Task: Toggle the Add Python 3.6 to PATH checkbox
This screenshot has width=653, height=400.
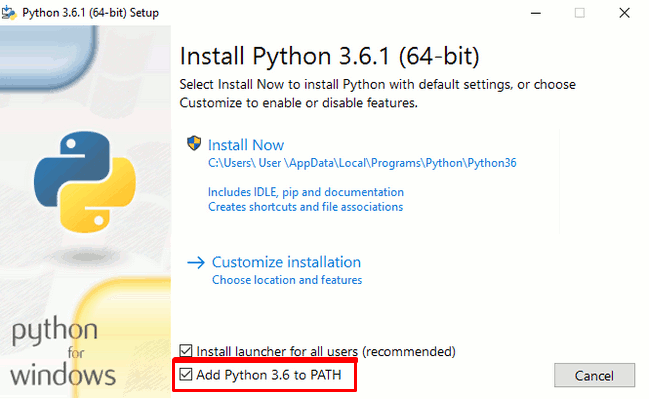Action: [186, 374]
